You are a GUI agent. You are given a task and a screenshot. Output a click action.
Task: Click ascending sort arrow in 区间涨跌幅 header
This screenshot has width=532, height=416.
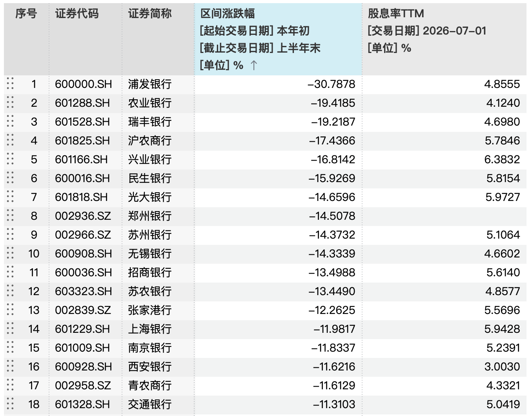(253, 65)
